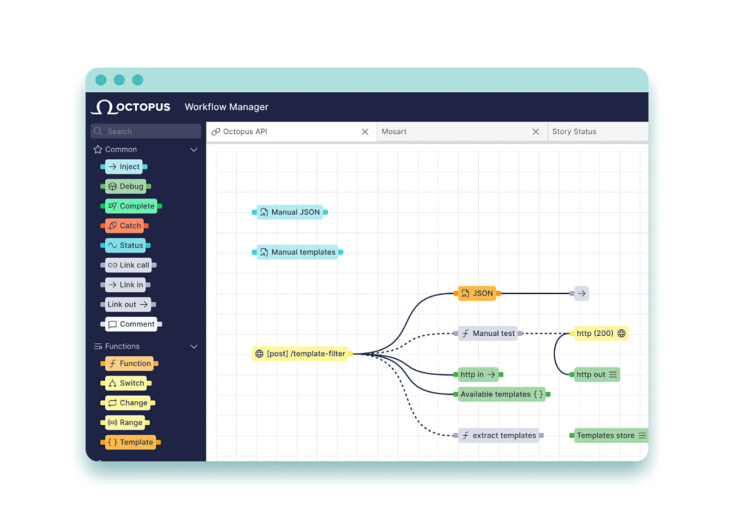This screenshot has height=529, width=734.
Task: Pick the Switch node in palette
Action: 126,383
